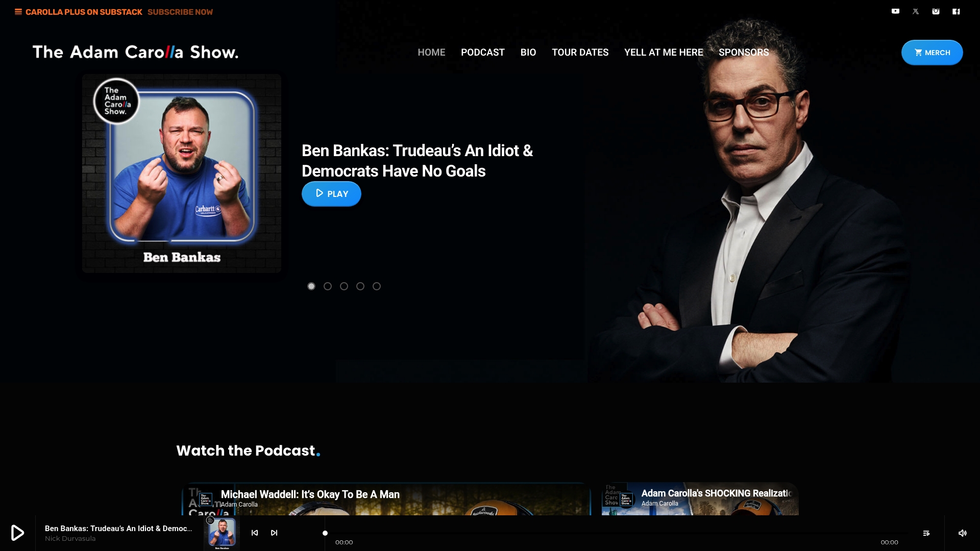Click channel avatar on Michael Waddell video
The width and height of the screenshot is (980, 551).
coord(205,499)
